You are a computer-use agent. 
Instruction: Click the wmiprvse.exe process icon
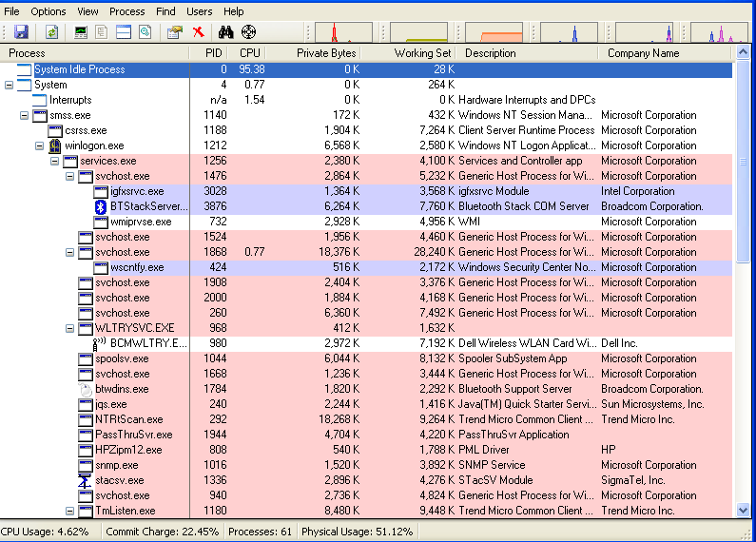click(100, 222)
